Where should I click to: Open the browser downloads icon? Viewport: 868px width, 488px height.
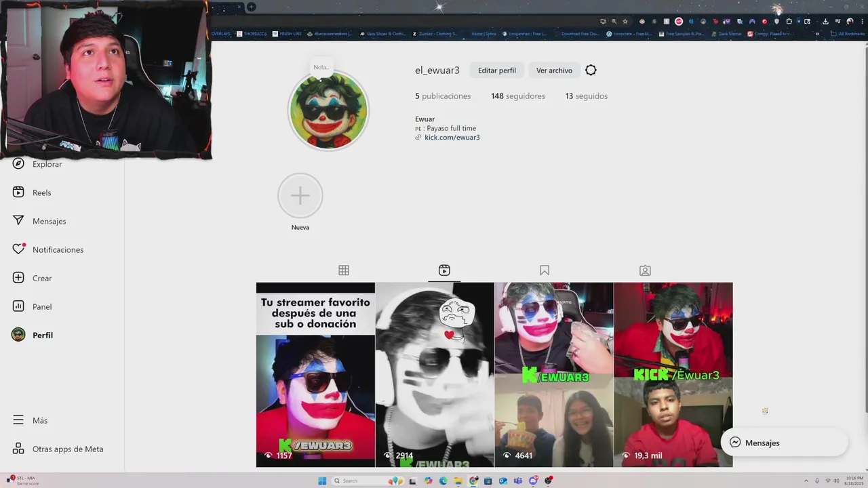tap(825, 22)
